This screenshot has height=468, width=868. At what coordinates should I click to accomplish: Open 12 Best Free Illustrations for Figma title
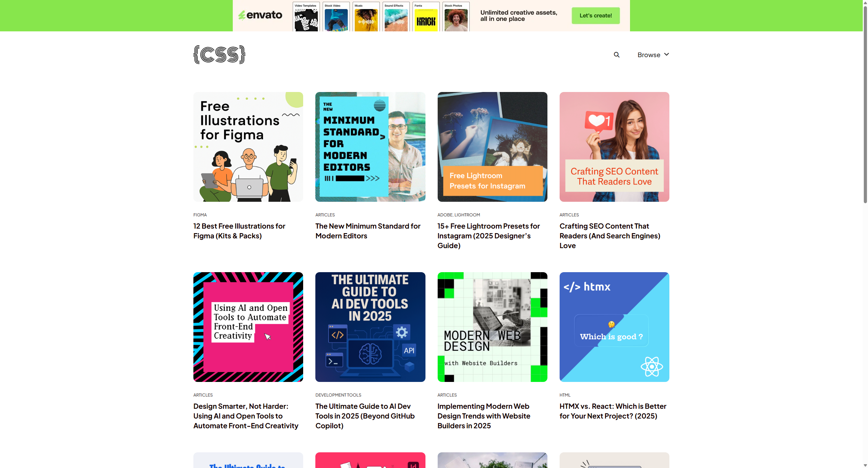pos(239,231)
